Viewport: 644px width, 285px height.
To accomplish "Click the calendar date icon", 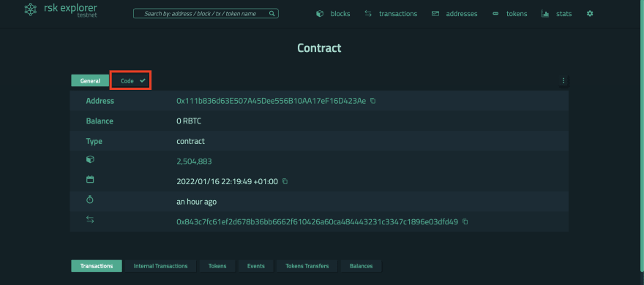I will [x=90, y=179].
